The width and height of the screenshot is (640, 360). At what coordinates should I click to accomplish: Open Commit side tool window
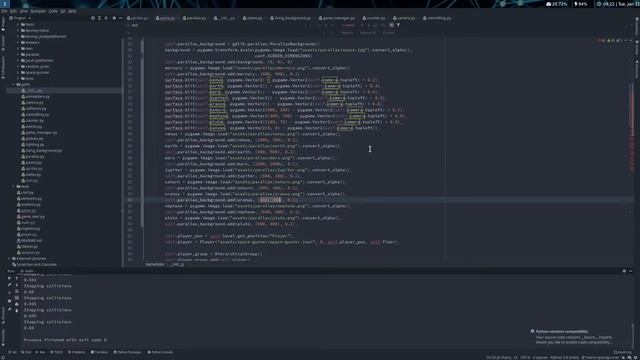tap(3, 42)
